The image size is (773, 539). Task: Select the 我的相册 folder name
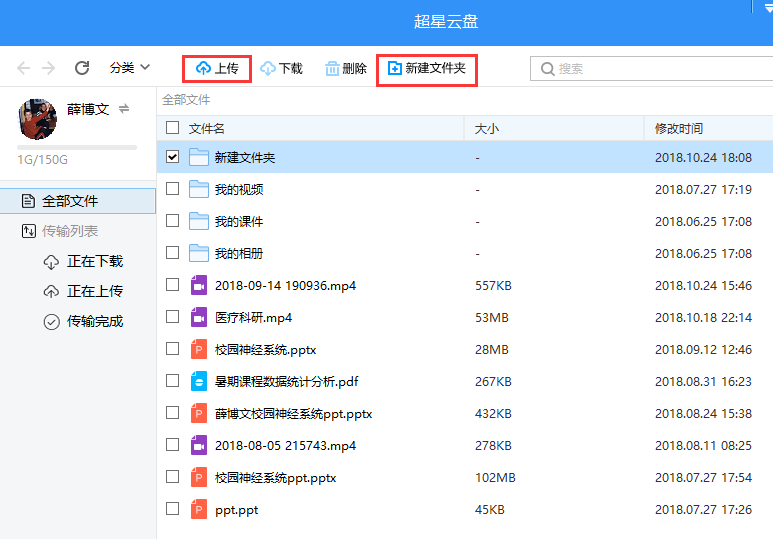click(239, 254)
